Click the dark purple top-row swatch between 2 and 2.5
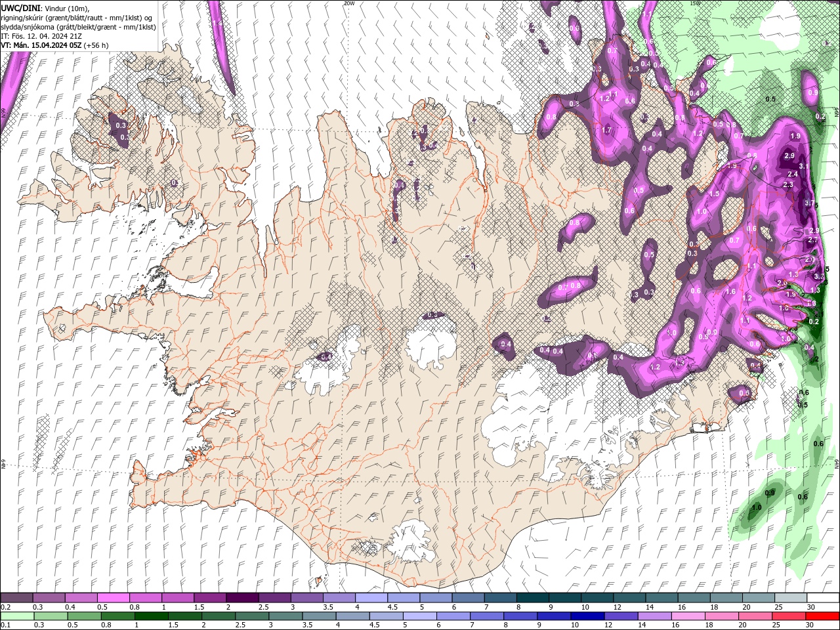Viewport: 840px width, 630px height. (x=242, y=598)
